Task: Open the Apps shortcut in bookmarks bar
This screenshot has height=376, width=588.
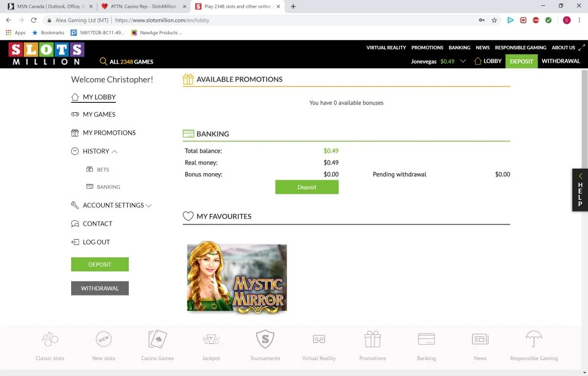Action: [x=16, y=32]
